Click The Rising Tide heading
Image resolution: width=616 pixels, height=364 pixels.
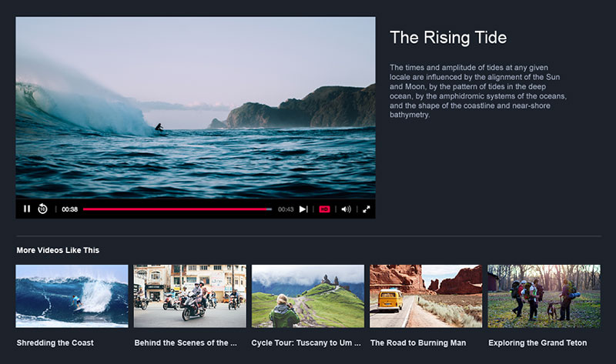(448, 38)
